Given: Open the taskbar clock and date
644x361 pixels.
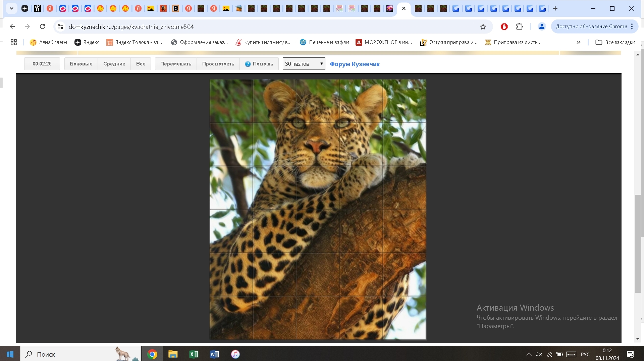Looking at the screenshot, I should pos(607,354).
